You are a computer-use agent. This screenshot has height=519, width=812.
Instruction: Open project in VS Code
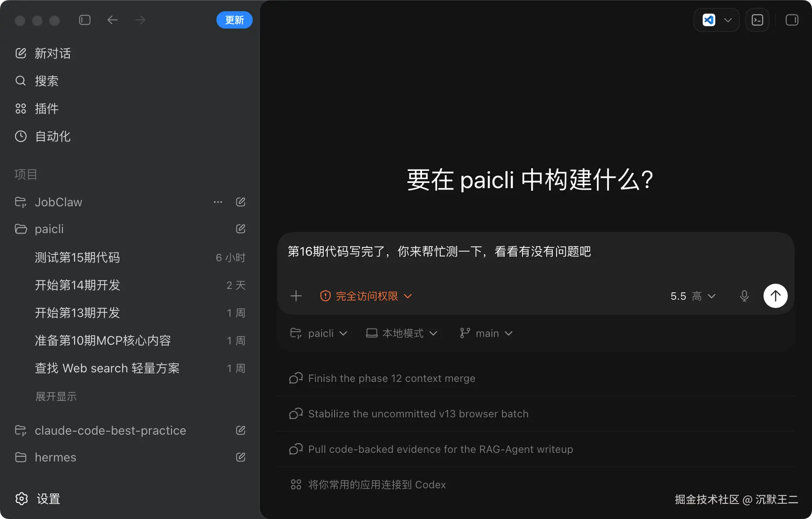(709, 20)
